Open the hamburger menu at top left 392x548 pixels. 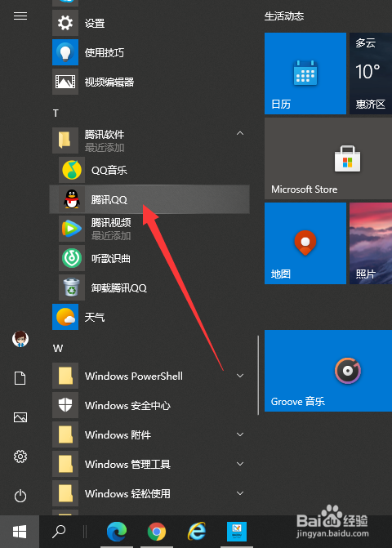(x=20, y=16)
